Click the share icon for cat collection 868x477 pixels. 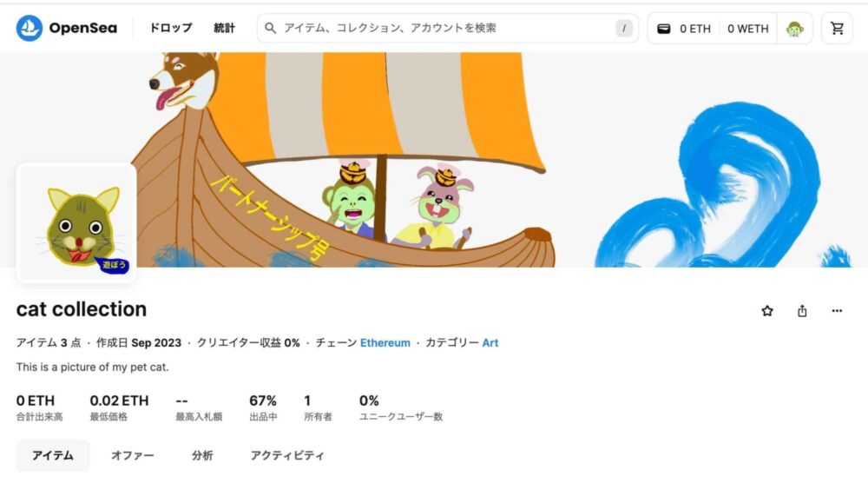pos(802,311)
